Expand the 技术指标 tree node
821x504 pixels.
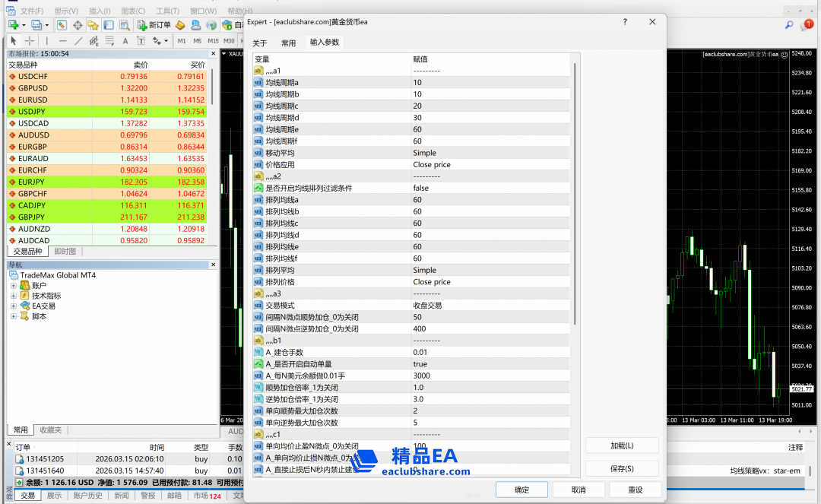(14, 296)
